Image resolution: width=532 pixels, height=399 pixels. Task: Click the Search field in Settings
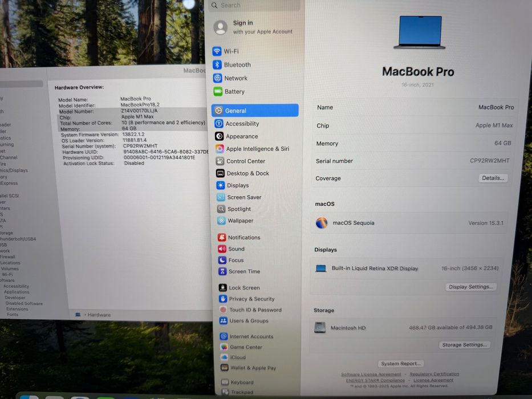tap(254, 6)
